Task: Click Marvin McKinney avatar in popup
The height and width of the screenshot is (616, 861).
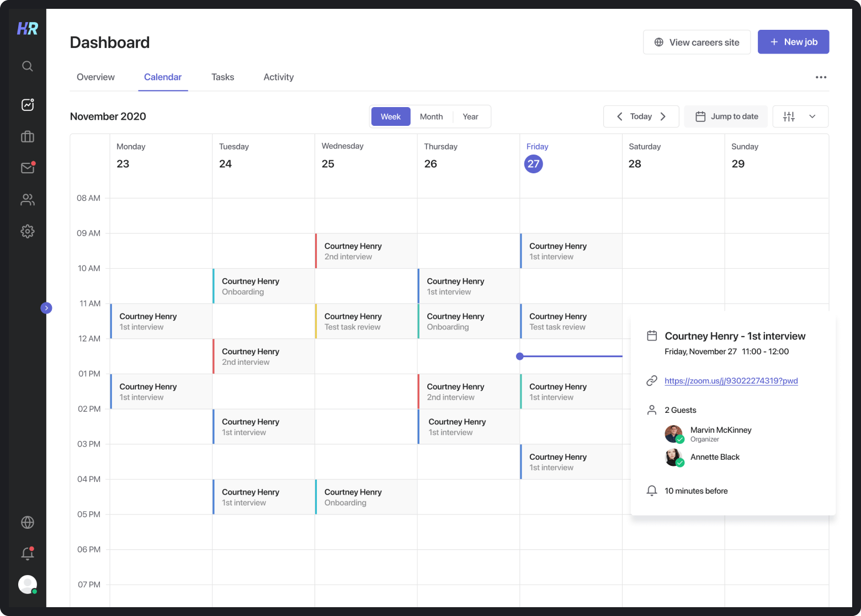Action: (674, 434)
